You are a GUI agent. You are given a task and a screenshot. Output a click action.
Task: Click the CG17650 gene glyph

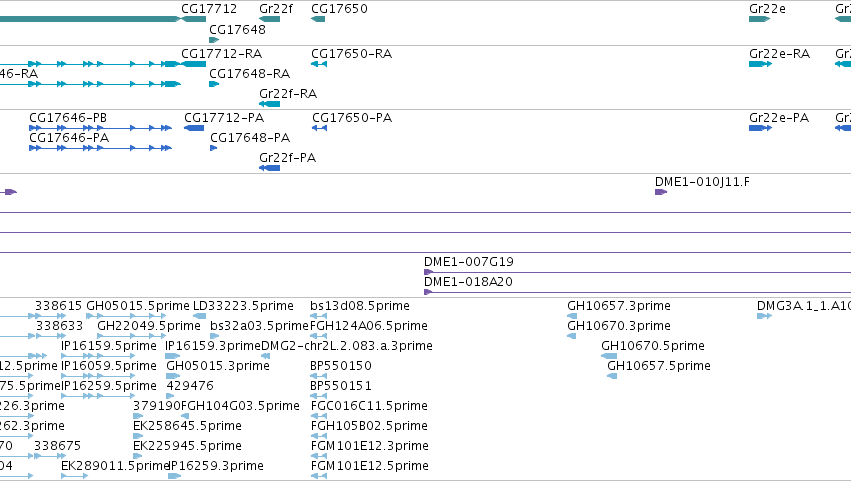point(318,19)
